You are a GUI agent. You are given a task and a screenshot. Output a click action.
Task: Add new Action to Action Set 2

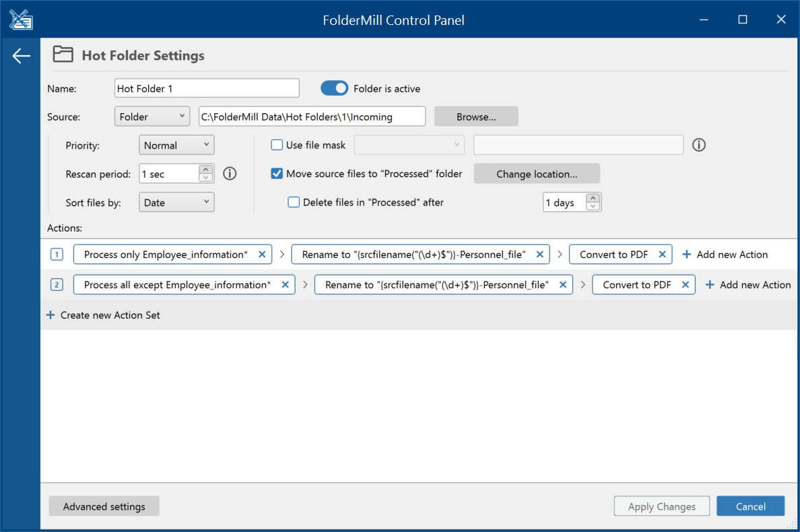(748, 285)
